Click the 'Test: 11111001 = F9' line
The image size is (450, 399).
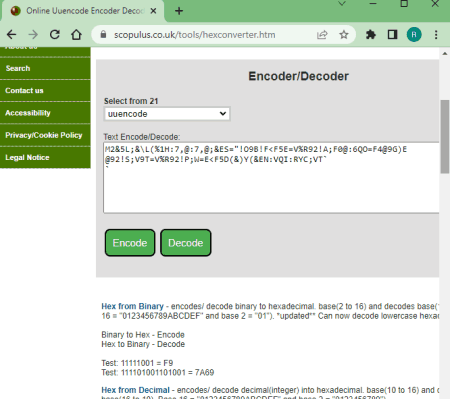[137, 363]
